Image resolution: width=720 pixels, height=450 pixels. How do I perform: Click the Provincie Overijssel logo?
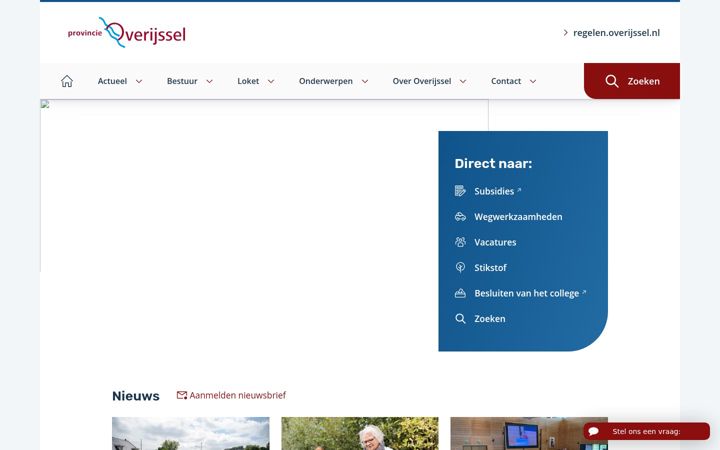pyautogui.click(x=127, y=33)
